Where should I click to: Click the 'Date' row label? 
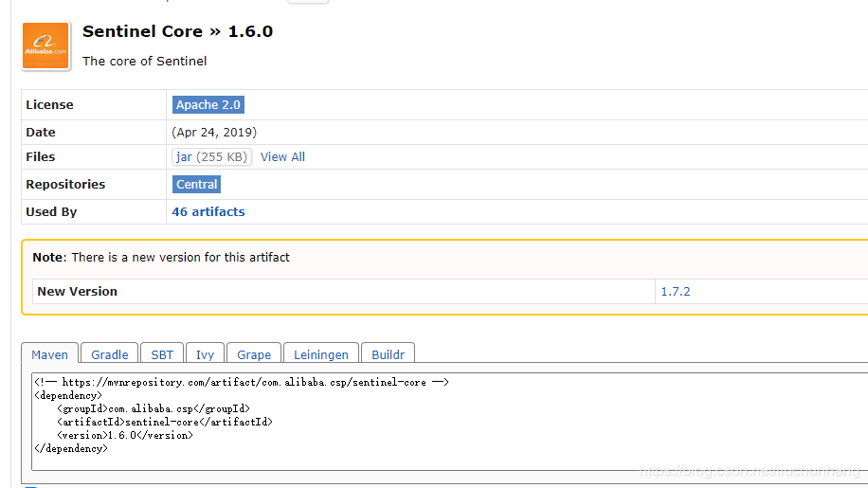[41, 133]
